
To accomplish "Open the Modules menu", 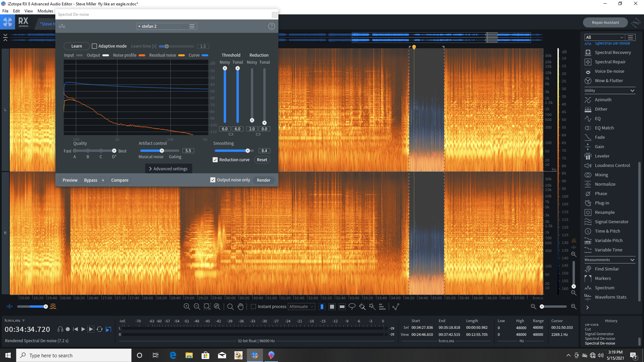I will click(45, 11).
